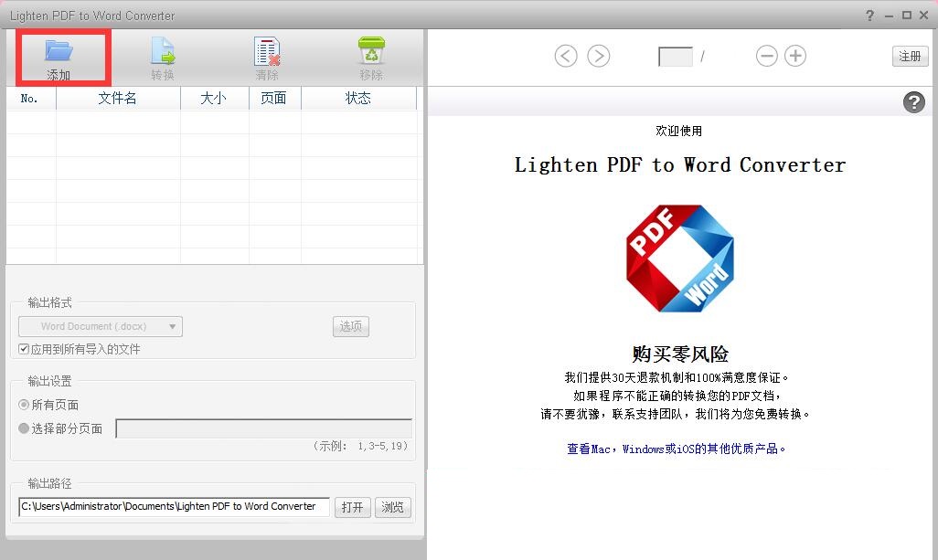Select the 选择部分页面 radio option
This screenshot has width=938, height=560.
click(24, 428)
